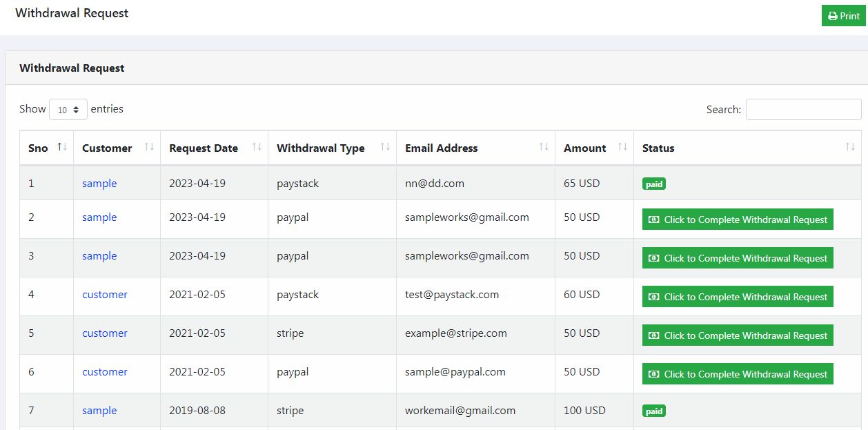Open the entries count dropdown
The height and width of the screenshot is (430, 868).
point(68,110)
